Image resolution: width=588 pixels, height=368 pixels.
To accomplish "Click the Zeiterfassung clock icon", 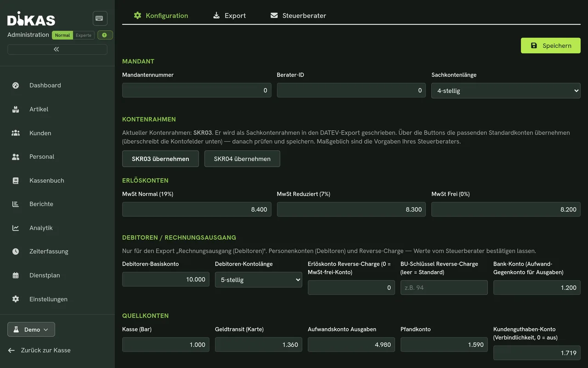I will tap(16, 251).
